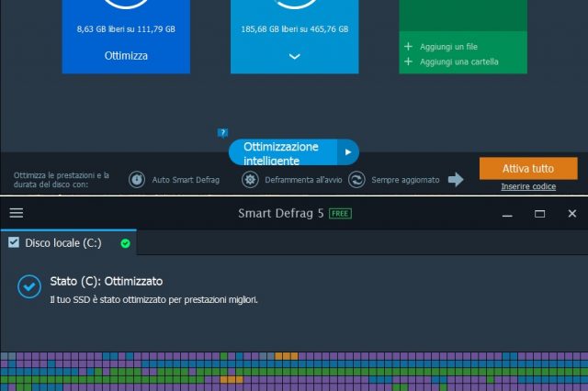Click the orange cluster block in the top map row
The image size is (588, 391).
[x=287, y=356]
